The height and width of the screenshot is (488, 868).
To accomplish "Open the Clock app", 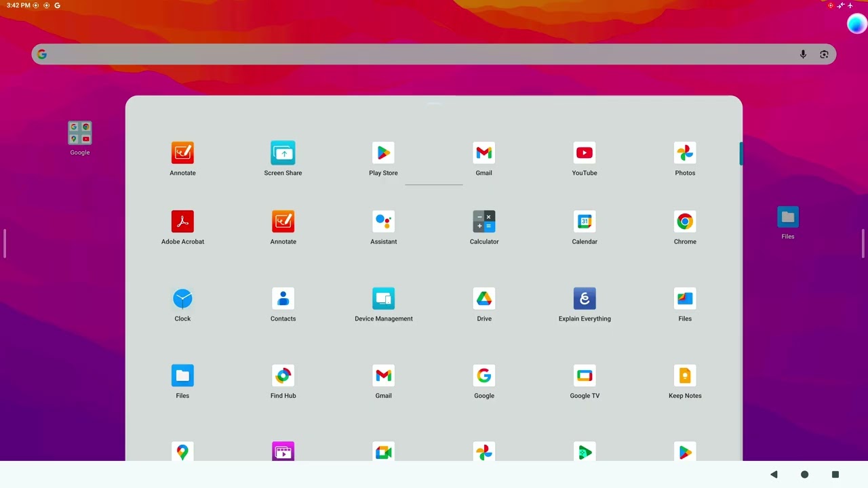I will pos(182,299).
